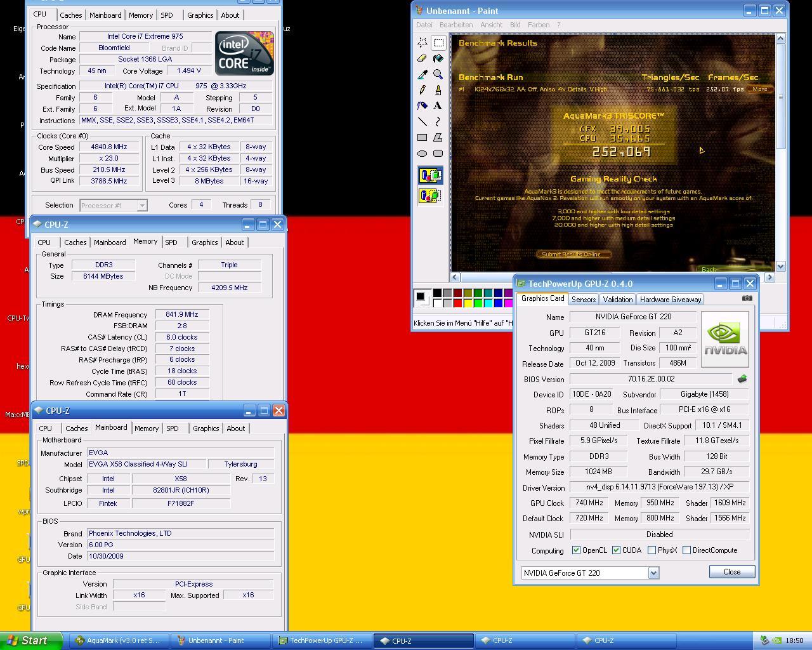Screen dimensions: 812x650
Task: Click the GPU-Z screenshot camera icon
Action: tap(747, 298)
